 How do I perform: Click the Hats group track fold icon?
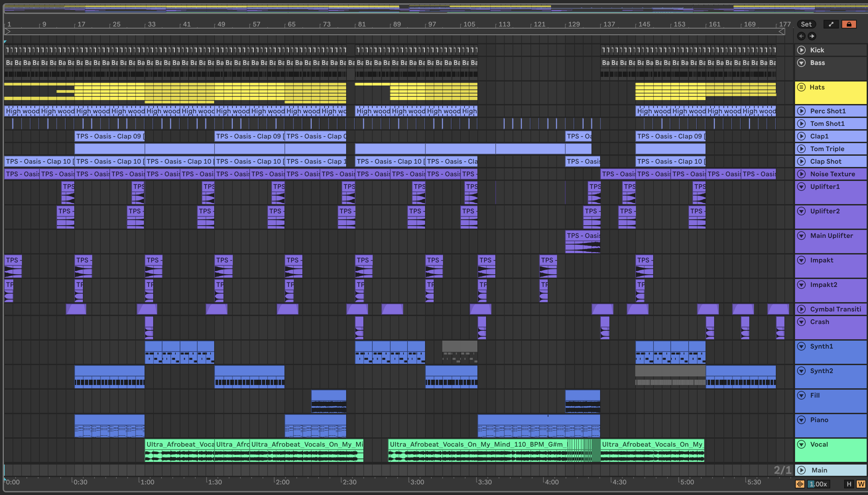click(801, 87)
